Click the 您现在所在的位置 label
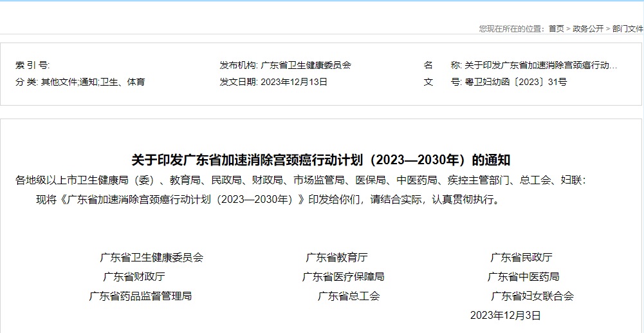Screen dimensions: 644x333 [512, 29]
